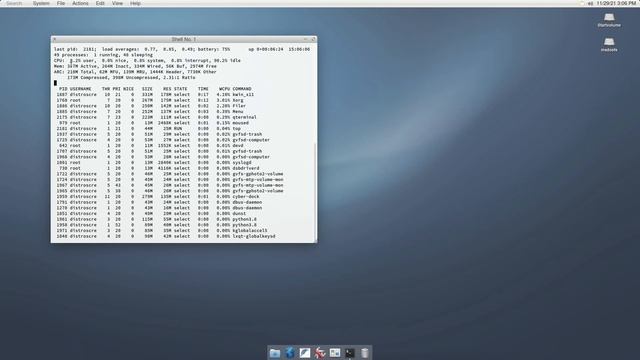Click the load averages text line
Screen dimensions: 640x360
coord(182,49)
